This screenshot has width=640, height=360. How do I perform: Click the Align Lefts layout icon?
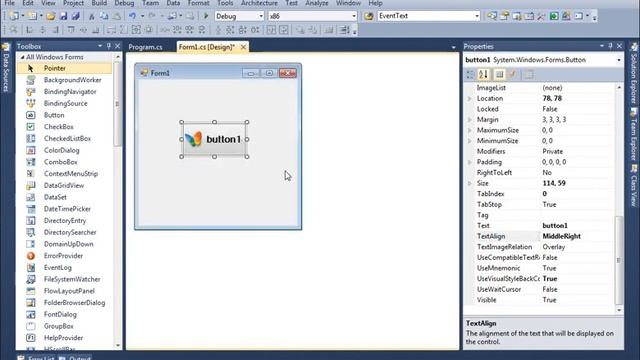(29, 30)
